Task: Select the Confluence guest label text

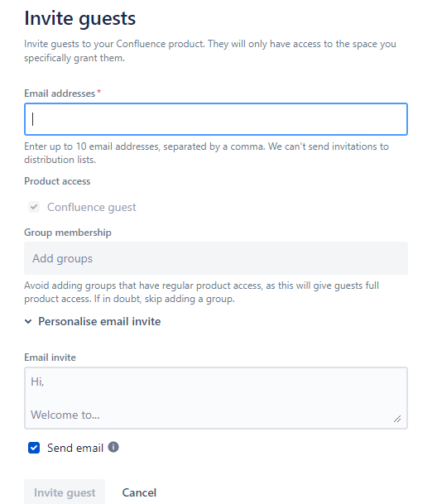Action: point(92,208)
